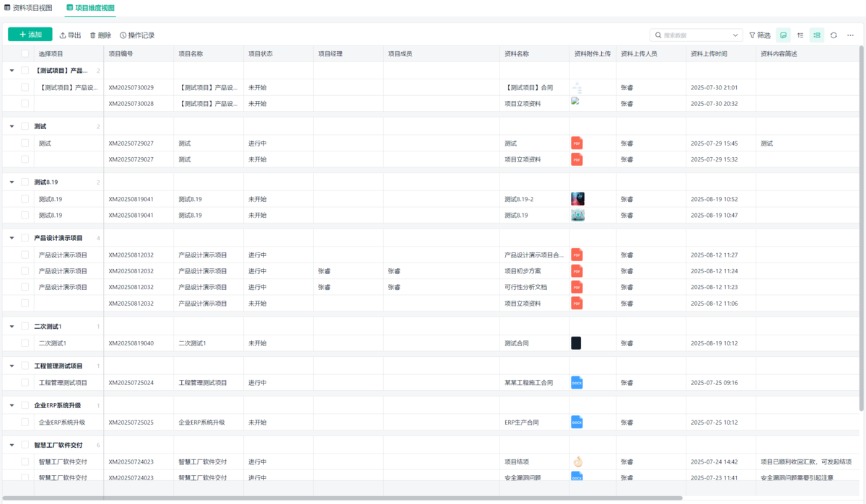
Task: Click the horizontal scrollbar at table bottom
Action: [x=343, y=498]
